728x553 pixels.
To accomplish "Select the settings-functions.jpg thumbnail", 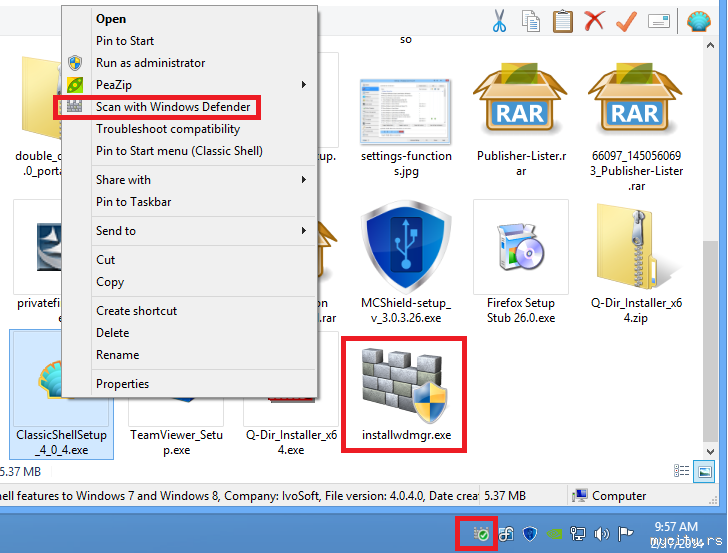I will click(406, 111).
